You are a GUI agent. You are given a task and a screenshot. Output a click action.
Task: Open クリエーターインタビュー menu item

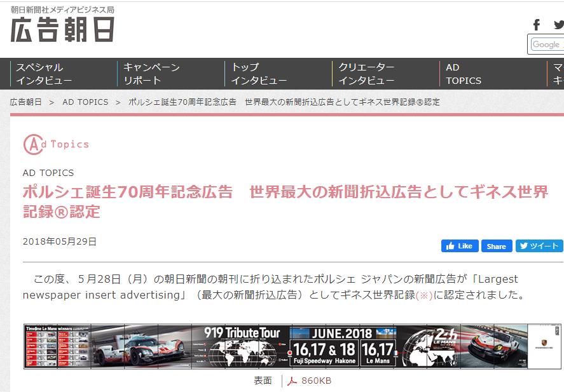click(366, 74)
